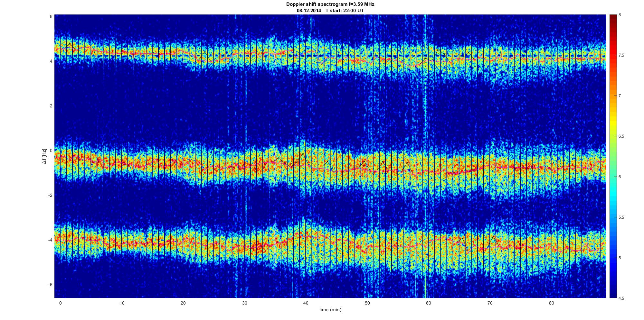Click x-axis tick label '50'

(367, 303)
